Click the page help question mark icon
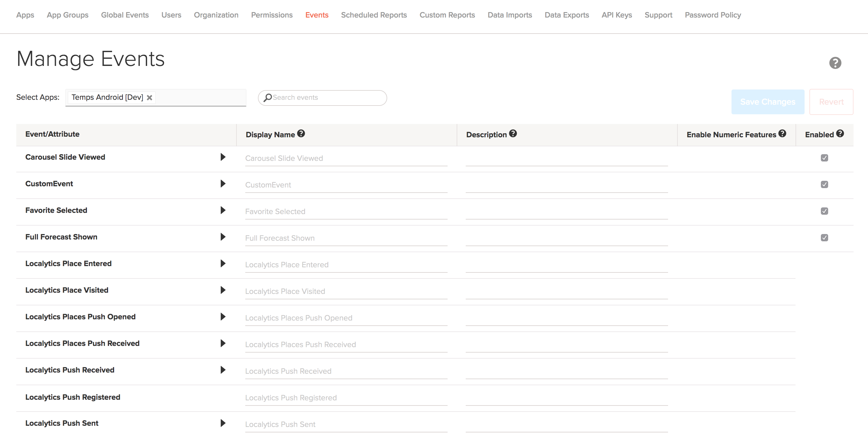This screenshot has height=433, width=868. [835, 63]
